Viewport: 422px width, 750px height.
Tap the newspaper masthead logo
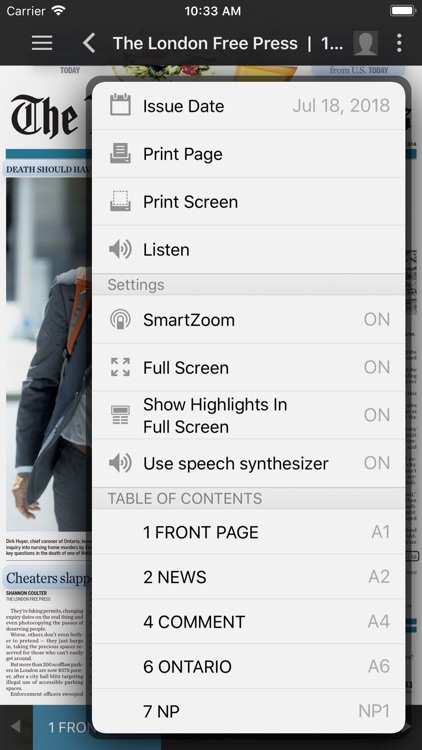click(x=48, y=117)
